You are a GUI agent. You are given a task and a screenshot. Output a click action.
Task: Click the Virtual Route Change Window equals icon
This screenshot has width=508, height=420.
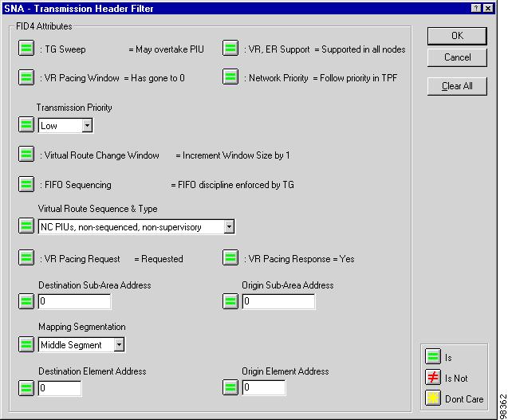(26, 154)
